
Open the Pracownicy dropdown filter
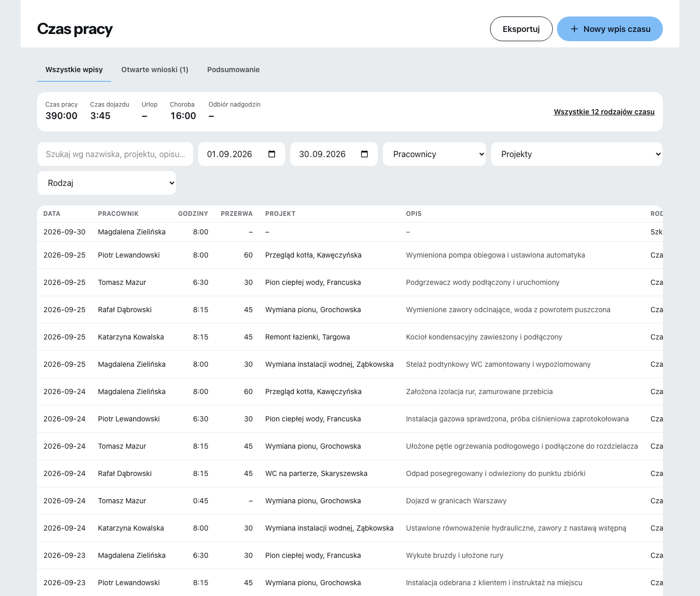[x=434, y=154]
